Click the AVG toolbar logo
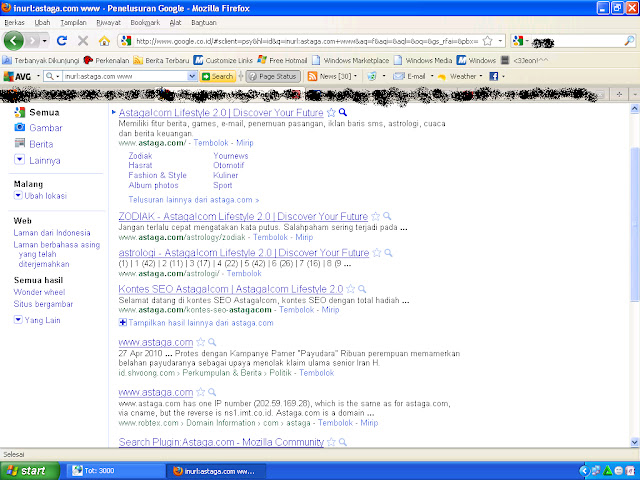 (x=17, y=76)
